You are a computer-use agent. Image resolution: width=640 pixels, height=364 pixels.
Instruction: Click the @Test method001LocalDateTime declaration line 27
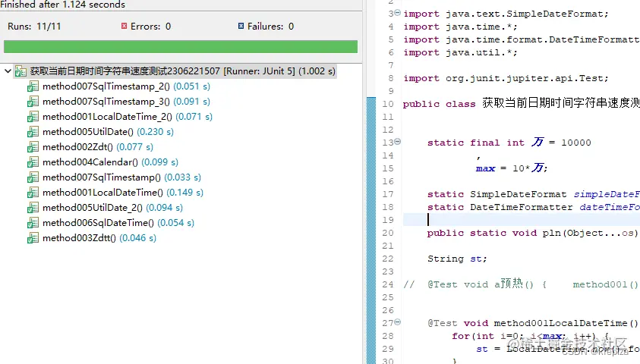click(533, 323)
